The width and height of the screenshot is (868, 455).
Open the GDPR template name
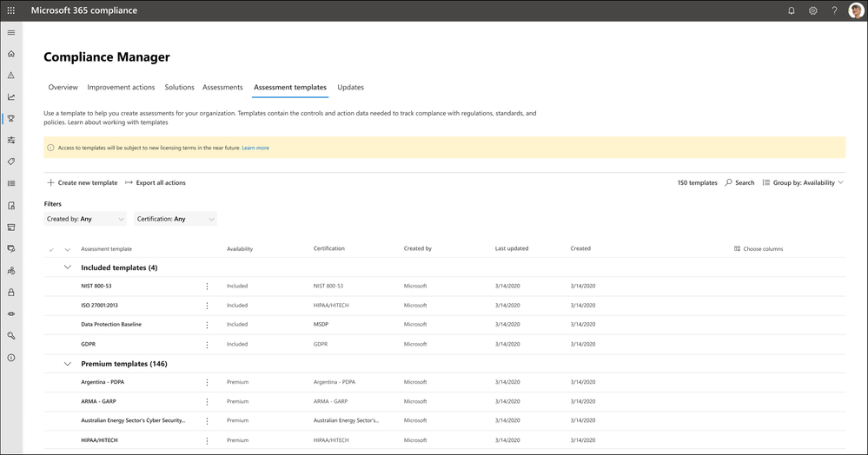88,345
